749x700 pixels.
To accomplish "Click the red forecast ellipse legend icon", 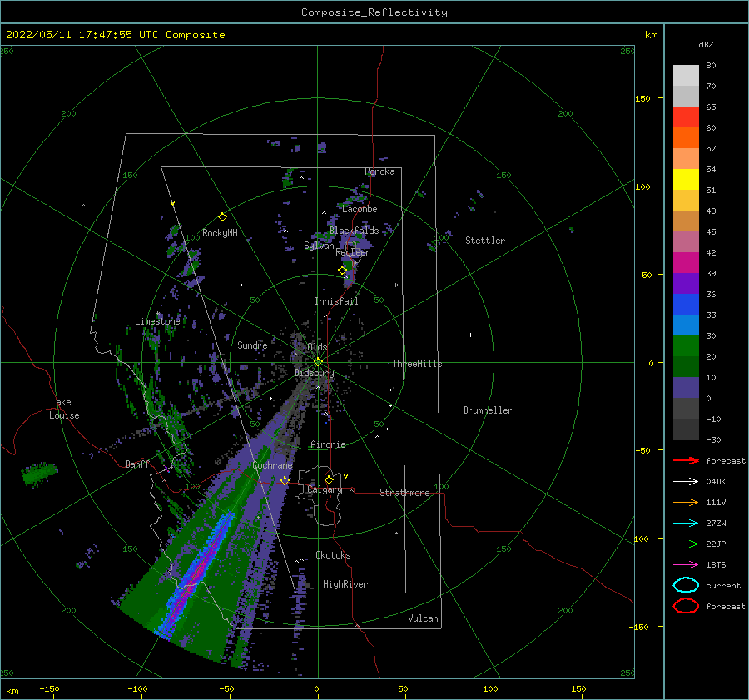I will (686, 606).
